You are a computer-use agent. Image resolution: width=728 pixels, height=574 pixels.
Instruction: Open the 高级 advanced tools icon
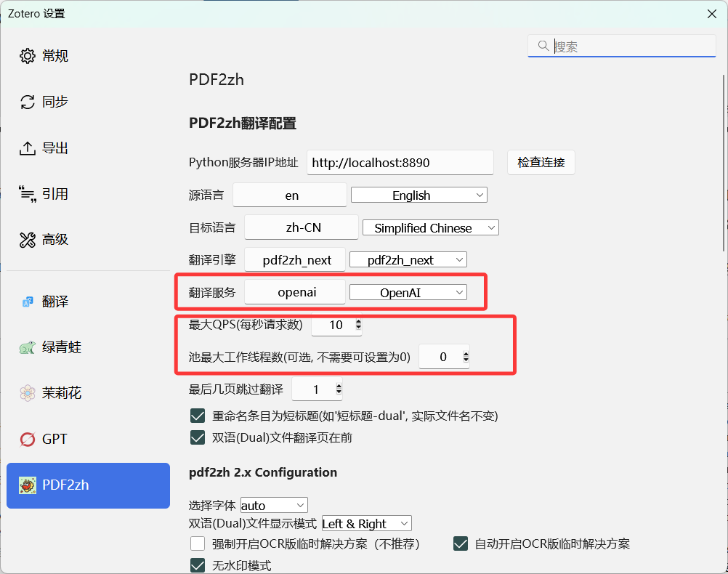point(28,240)
